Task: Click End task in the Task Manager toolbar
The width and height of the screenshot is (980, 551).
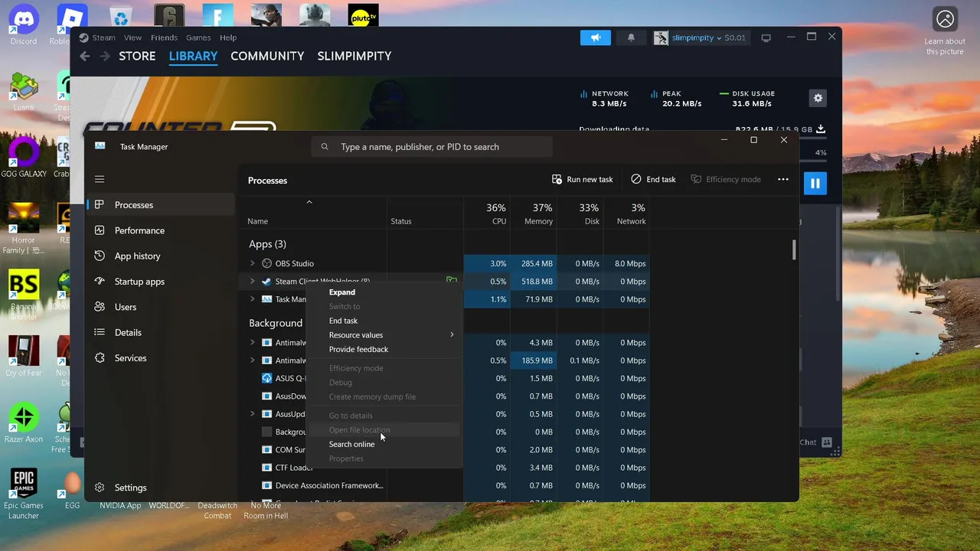Action: pyautogui.click(x=653, y=179)
